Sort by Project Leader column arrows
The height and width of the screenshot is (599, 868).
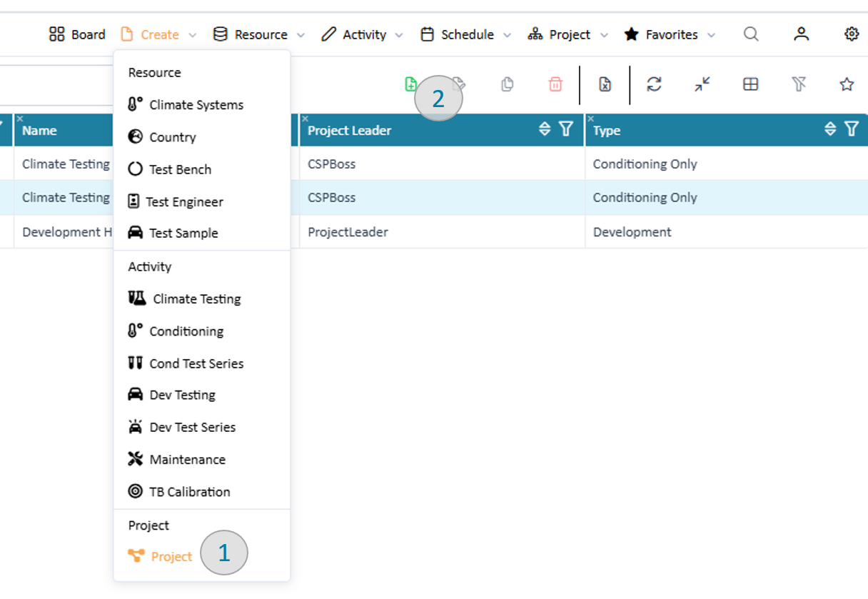point(545,129)
